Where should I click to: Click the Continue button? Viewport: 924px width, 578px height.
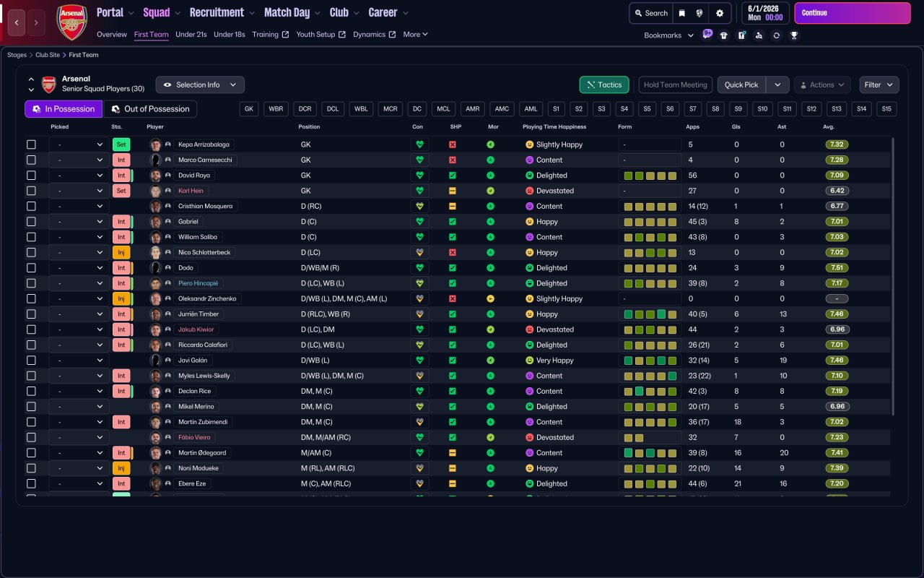pos(853,13)
